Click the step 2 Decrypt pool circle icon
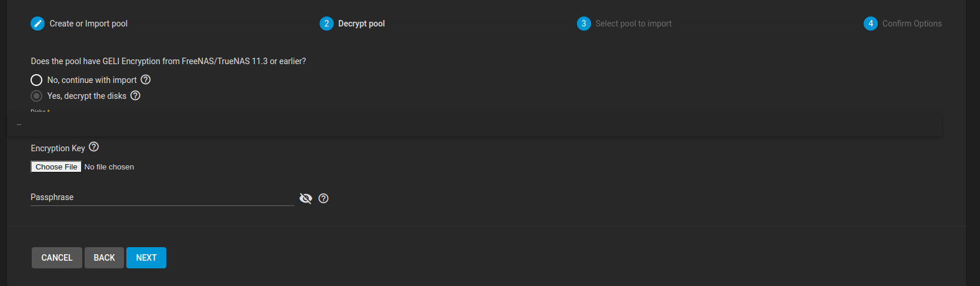 coord(327,24)
